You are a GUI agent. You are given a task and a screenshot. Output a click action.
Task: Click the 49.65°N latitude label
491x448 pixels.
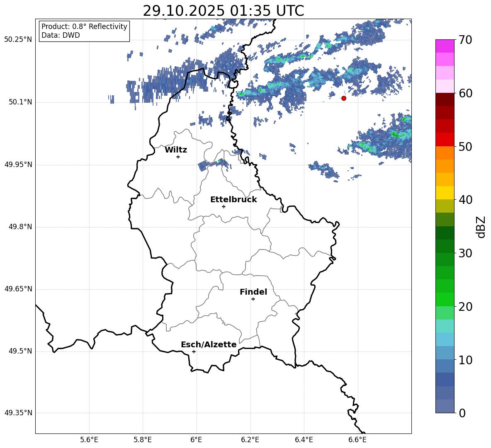(18, 289)
